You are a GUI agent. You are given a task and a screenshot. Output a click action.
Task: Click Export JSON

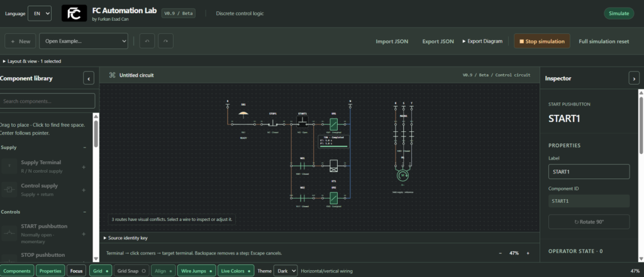tap(438, 41)
